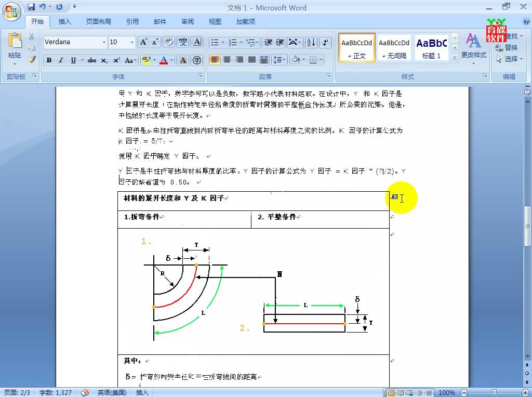Switch to the 插入 tab

[x=65, y=22]
